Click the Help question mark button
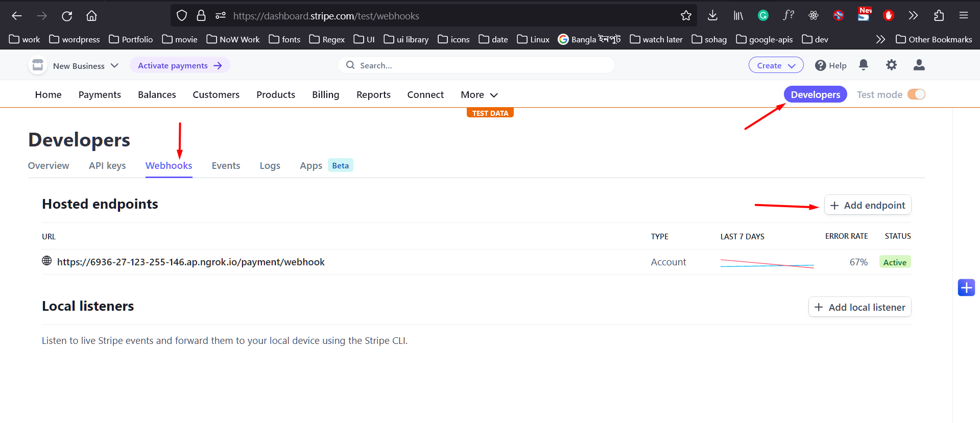The width and height of the screenshot is (980, 423). [x=831, y=65]
